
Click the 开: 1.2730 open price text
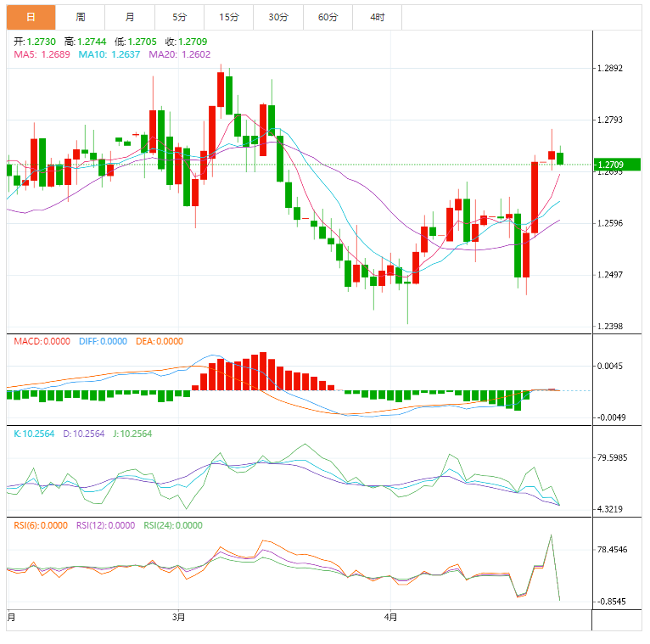35,42
